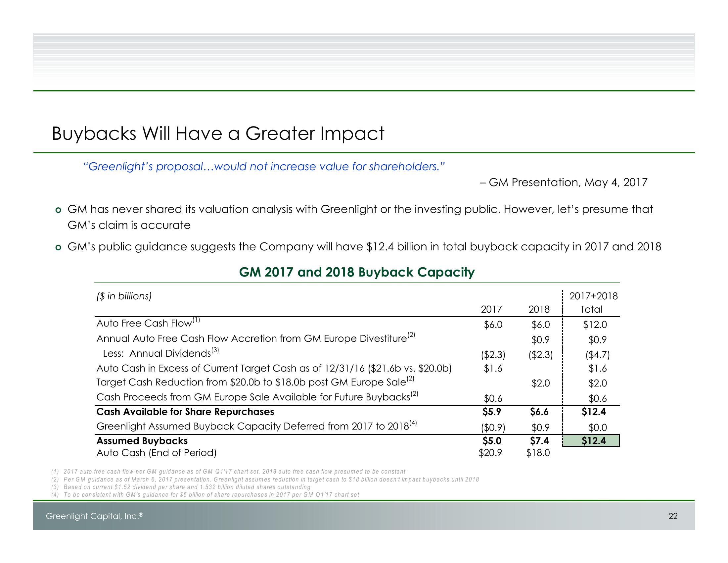Click the 'Annual Auto Free Cash Flow Accretion' row label

click(x=256, y=338)
